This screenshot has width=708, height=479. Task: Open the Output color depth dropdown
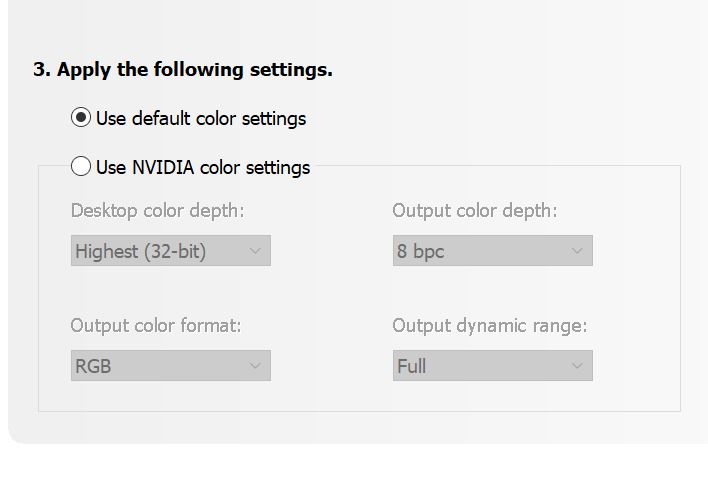[x=492, y=251]
